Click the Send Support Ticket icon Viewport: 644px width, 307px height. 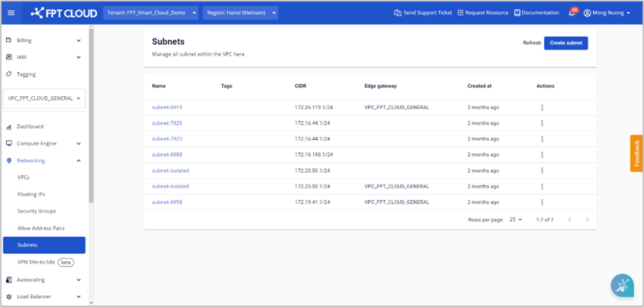(397, 13)
